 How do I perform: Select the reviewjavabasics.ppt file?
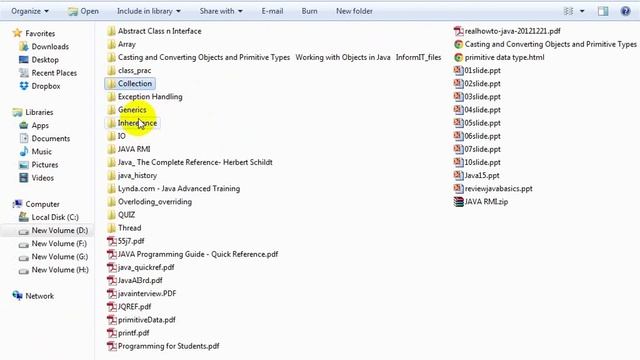click(493, 189)
